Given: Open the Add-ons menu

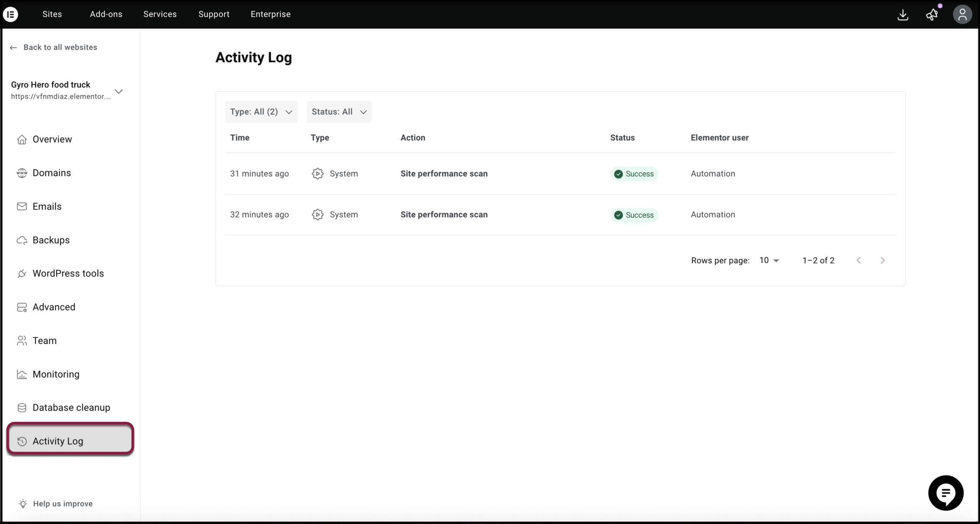Looking at the screenshot, I should [x=106, y=14].
